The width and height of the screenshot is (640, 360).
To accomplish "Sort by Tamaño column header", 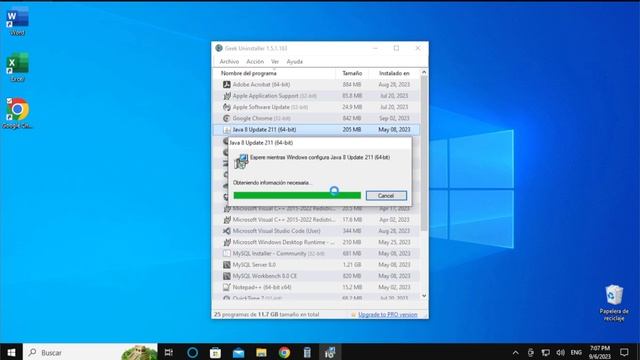I will pyautogui.click(x=352, y=73).
